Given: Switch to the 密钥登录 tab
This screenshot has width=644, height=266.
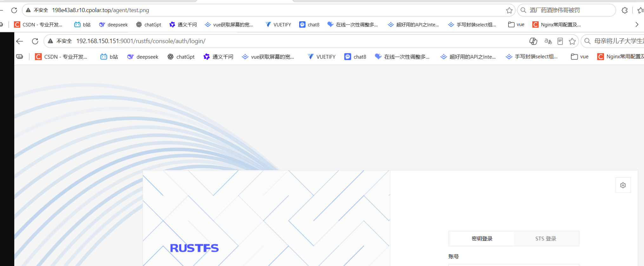Looking at the screenshot, I should (482, 238).
